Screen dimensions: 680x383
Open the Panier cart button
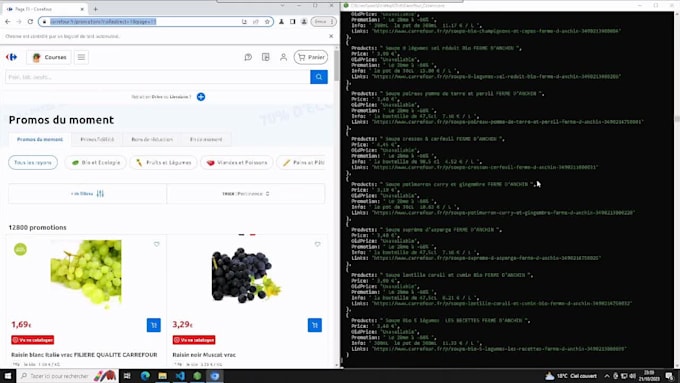311,57
